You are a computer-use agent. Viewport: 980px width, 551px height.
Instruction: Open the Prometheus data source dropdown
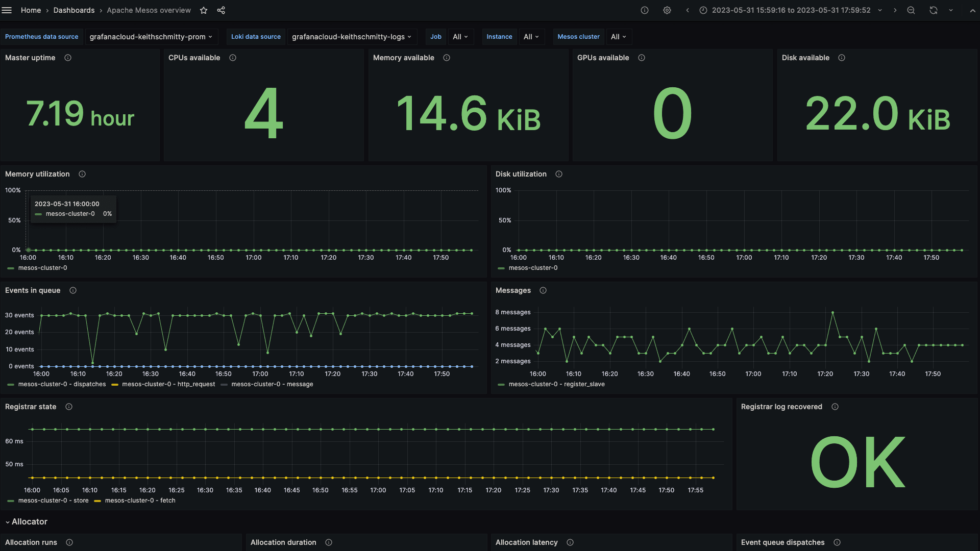(150, 37)
